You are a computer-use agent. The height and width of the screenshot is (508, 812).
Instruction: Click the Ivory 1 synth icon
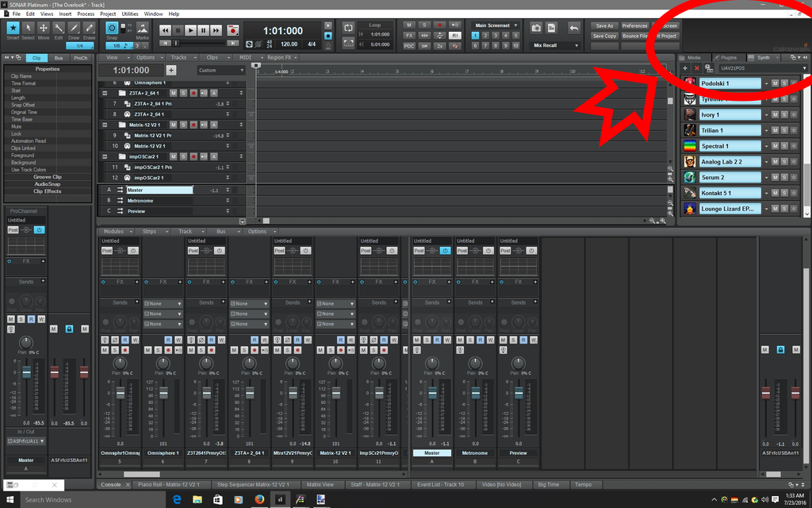point(690,115)
